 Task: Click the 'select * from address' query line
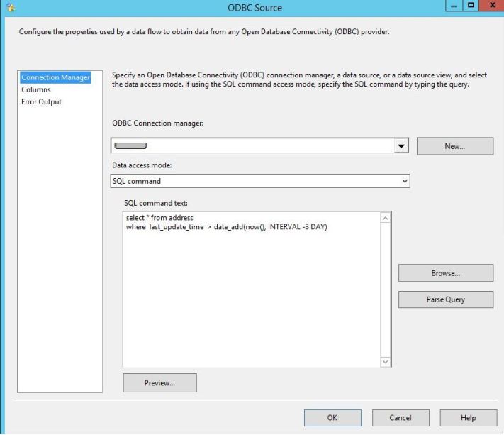(x=159, y=218)
